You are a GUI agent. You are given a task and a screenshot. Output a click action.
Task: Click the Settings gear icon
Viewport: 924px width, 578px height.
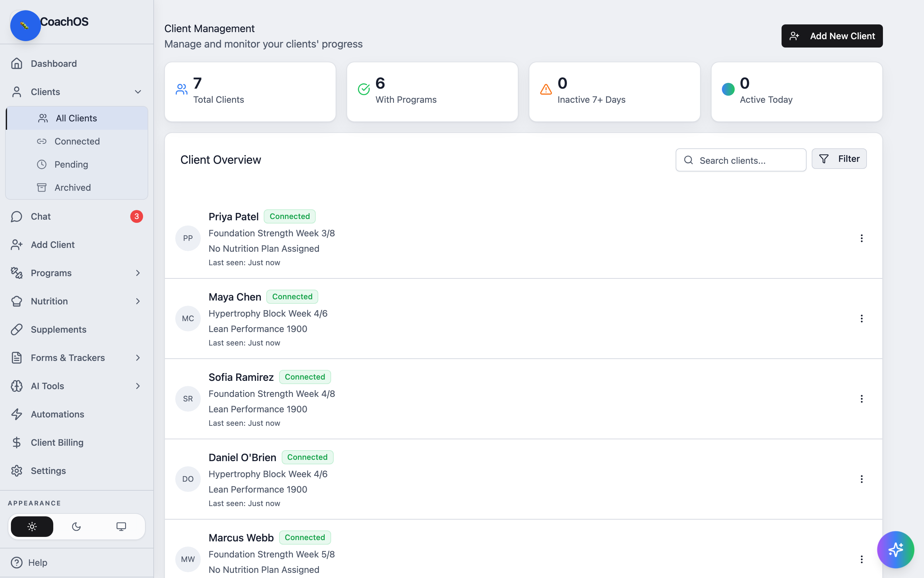tap(16, 470)
